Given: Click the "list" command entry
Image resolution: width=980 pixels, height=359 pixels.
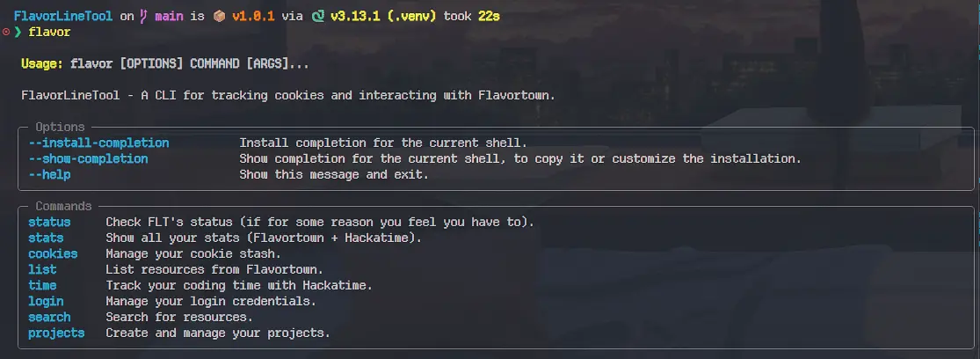Looking at the screenshot, I should [x=42, y=269].
